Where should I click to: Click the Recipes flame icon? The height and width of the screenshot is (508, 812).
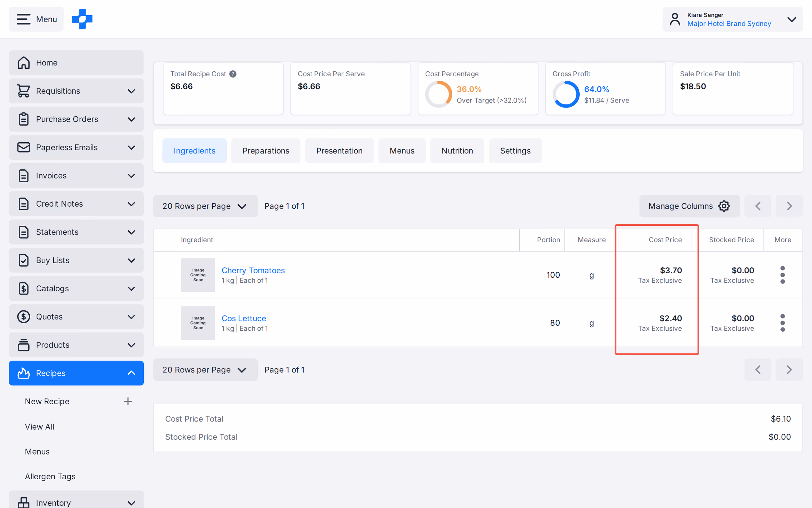23,373
